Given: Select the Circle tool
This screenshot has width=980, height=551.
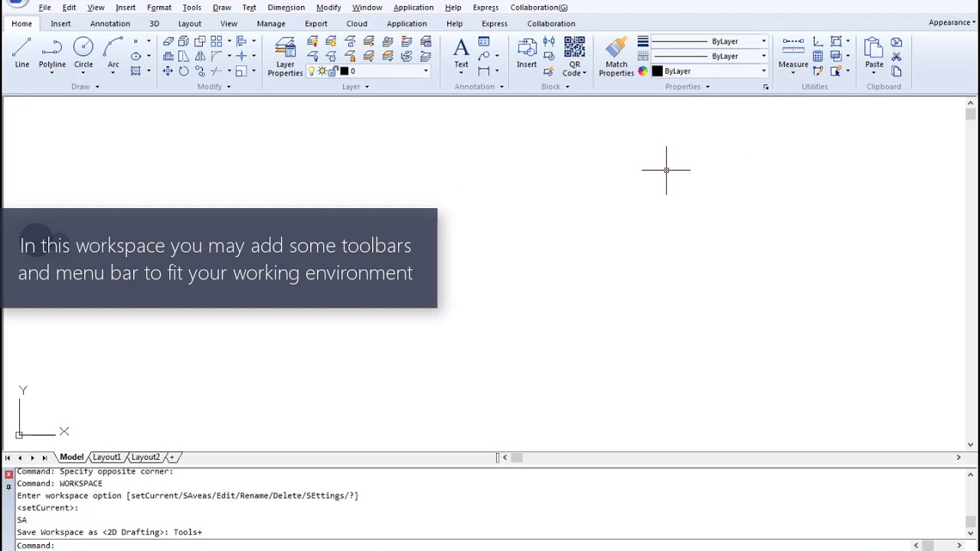Looking at the screenshot, I should 83,53.
